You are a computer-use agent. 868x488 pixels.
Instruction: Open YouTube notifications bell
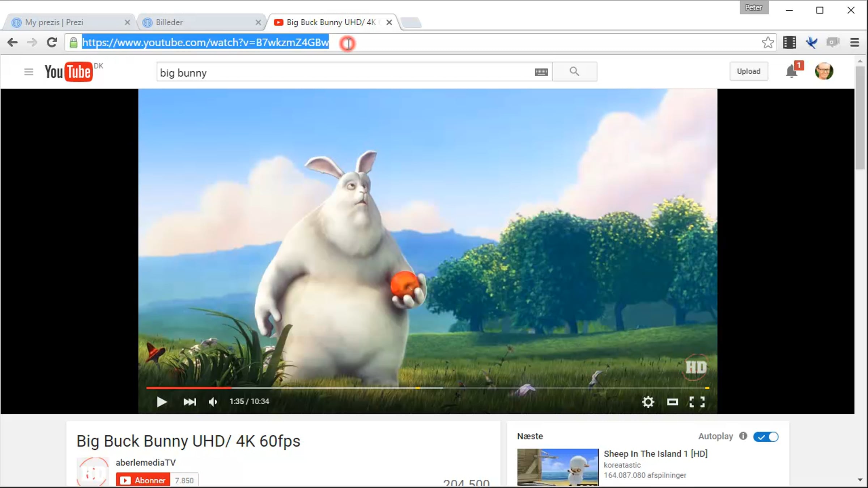pos(792,71)
